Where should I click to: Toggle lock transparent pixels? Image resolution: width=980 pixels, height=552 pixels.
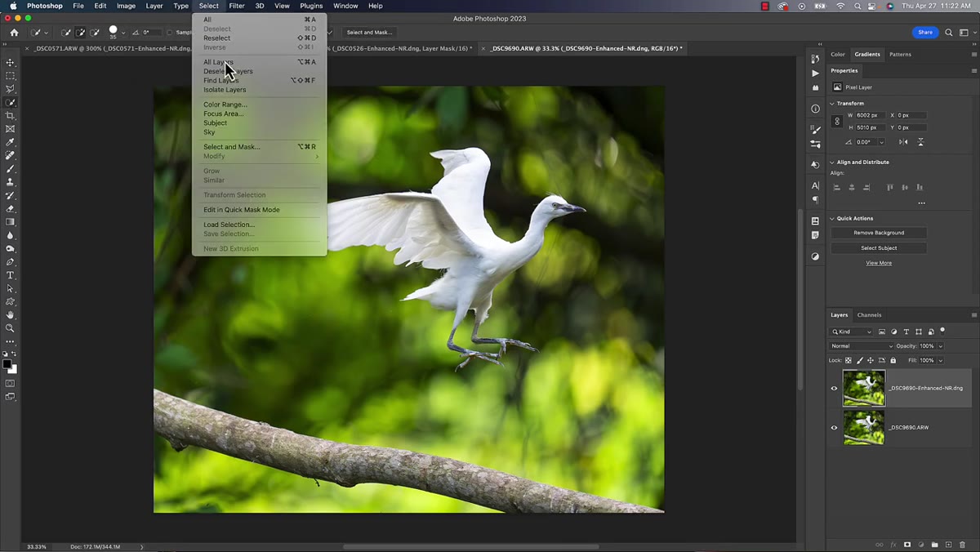pyautogui.click(x=848, y=360)
